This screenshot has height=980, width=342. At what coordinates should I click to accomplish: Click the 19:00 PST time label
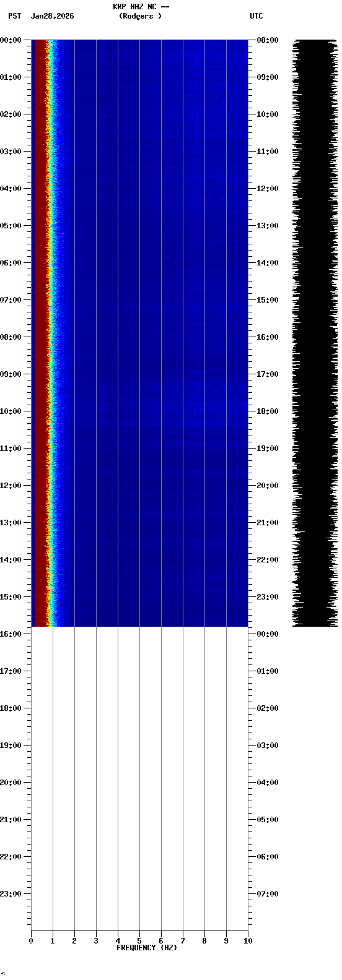[x=11, y=746]
